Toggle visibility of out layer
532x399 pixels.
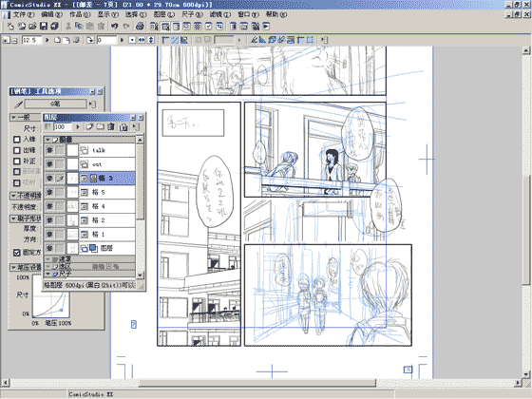click(49, 164)
